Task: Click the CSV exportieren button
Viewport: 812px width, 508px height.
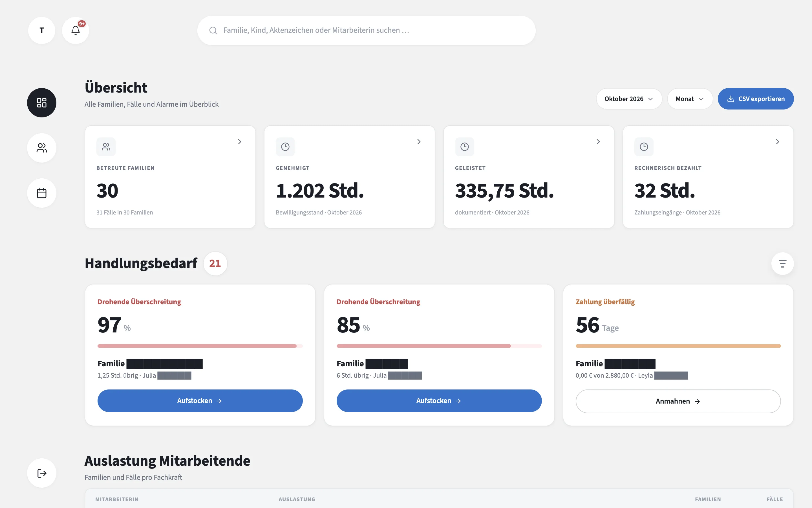Action: click(756, 99)
